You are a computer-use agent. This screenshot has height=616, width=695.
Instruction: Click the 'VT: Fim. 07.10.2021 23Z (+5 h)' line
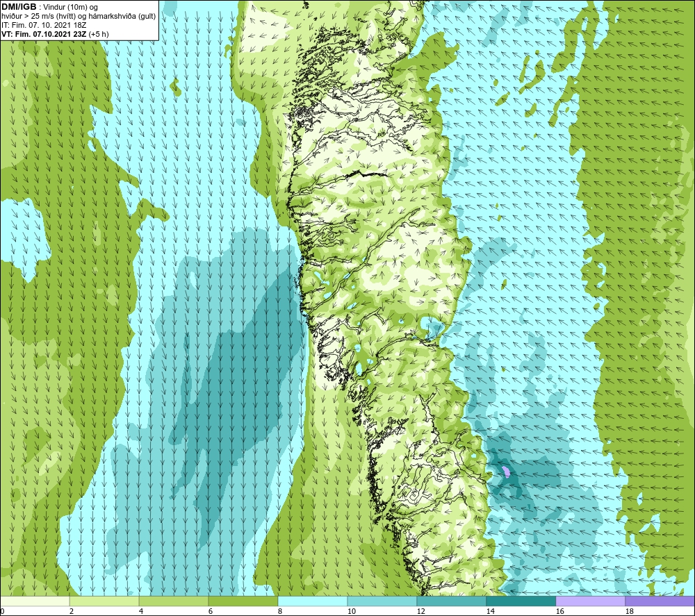[x=55, y=34]
